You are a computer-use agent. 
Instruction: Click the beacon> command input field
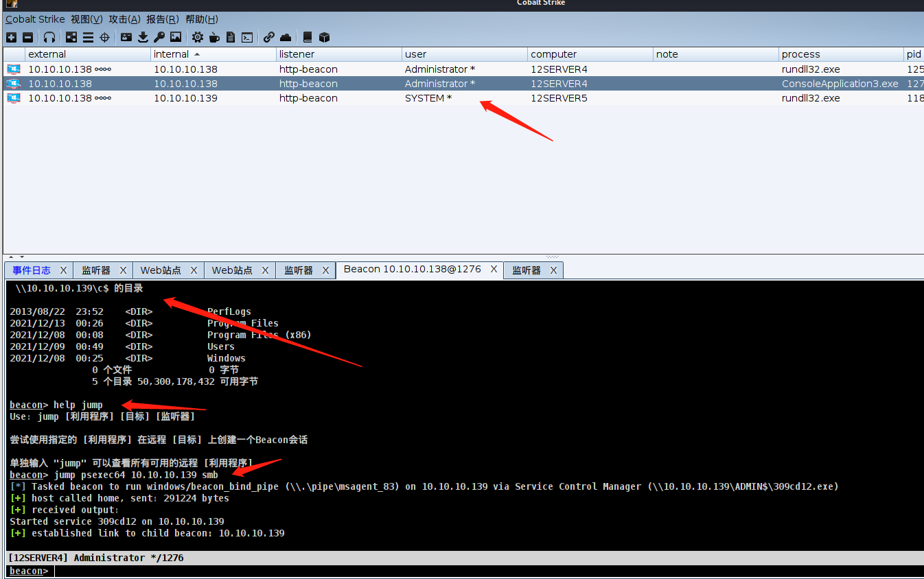(487, 571)
